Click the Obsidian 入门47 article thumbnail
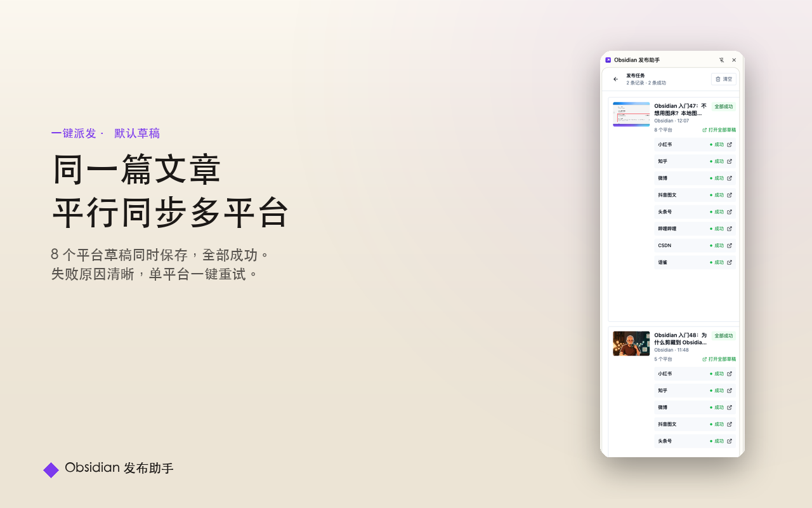812x508 pixels. coord(631,114)
